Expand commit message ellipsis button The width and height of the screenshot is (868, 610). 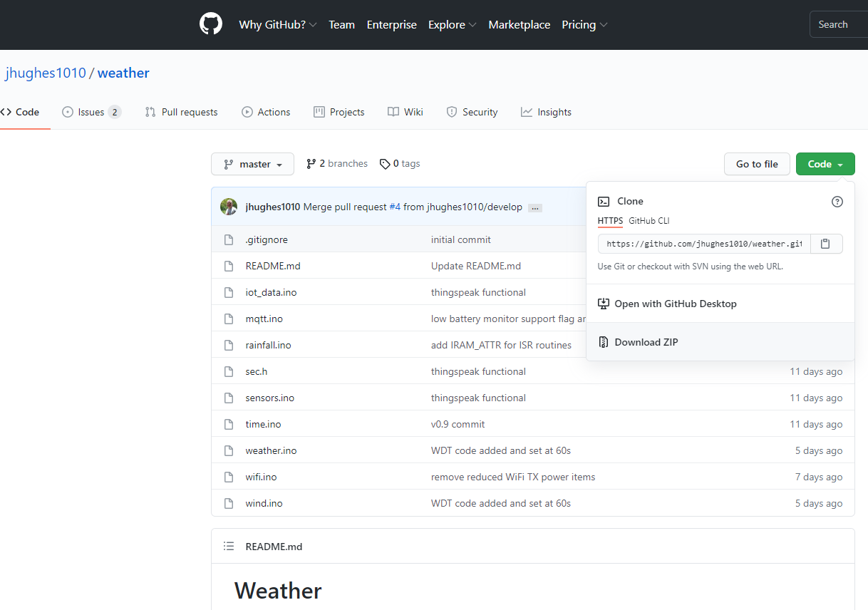535,207
